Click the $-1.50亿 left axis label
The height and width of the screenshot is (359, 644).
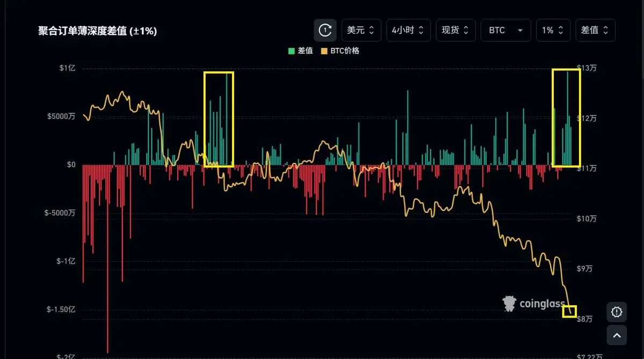click(x=61, y=310)
